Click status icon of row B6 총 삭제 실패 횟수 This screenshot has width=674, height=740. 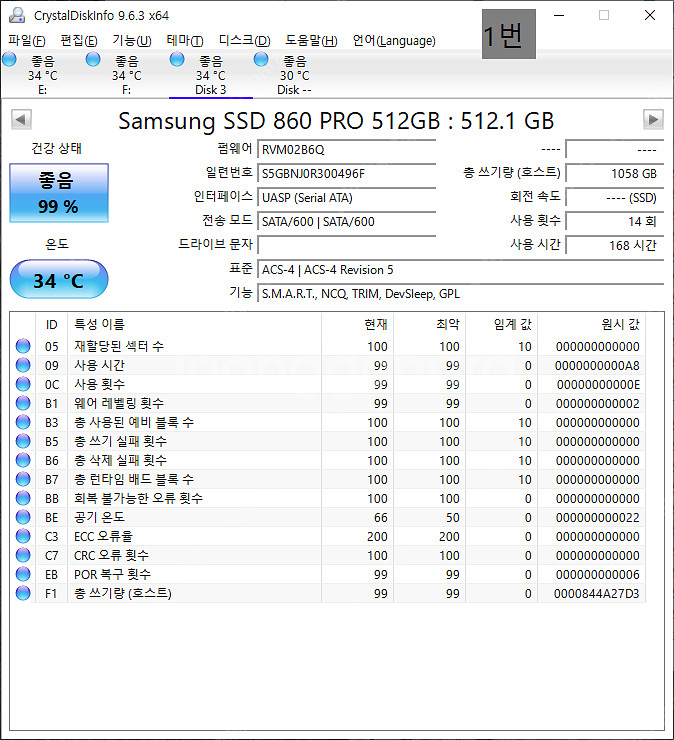click(x=23, y=460)
